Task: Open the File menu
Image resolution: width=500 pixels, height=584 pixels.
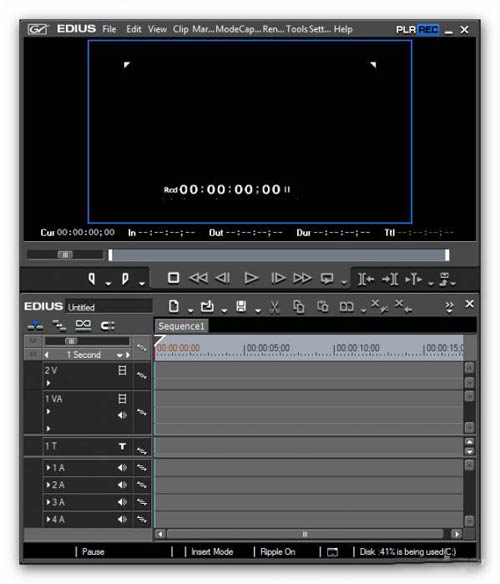Action: pyautogui.click(x=109, y=29)
